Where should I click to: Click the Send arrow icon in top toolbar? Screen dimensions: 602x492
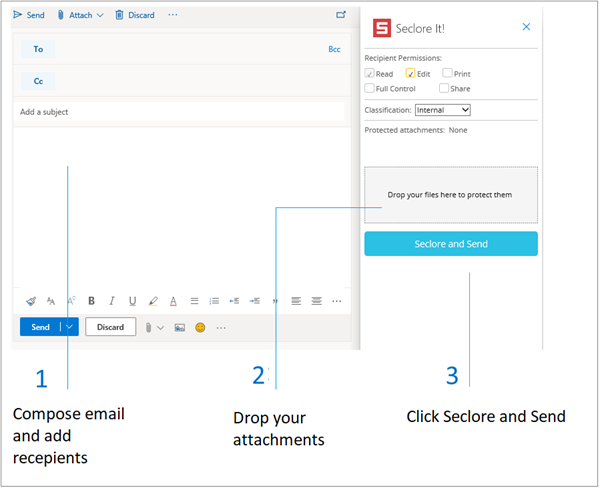tap(18, 15)
